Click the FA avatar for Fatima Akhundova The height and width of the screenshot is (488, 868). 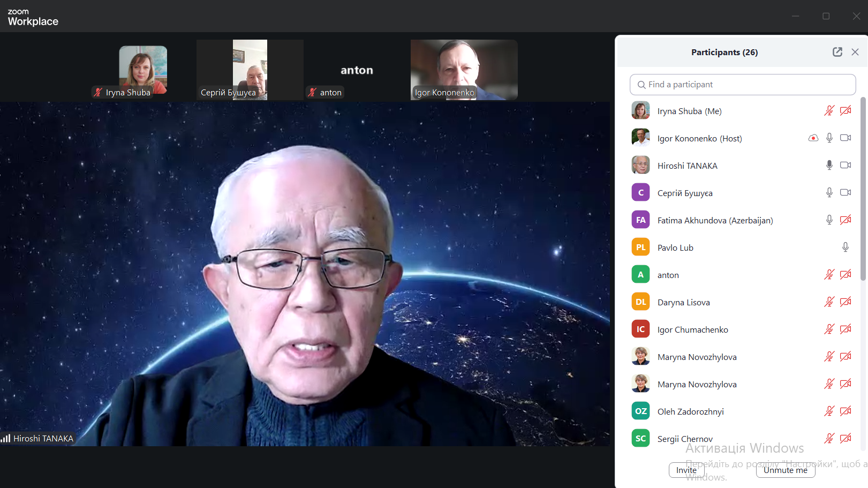point(640,220)
